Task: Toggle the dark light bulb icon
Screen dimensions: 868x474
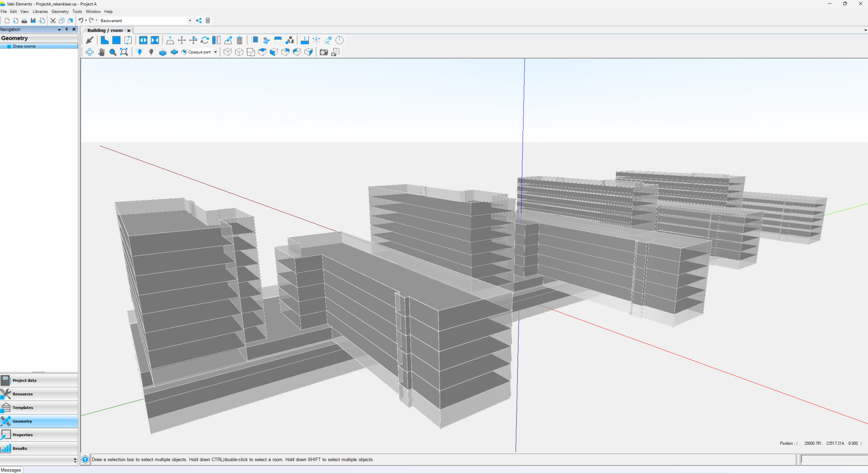Action: point(151,52)
